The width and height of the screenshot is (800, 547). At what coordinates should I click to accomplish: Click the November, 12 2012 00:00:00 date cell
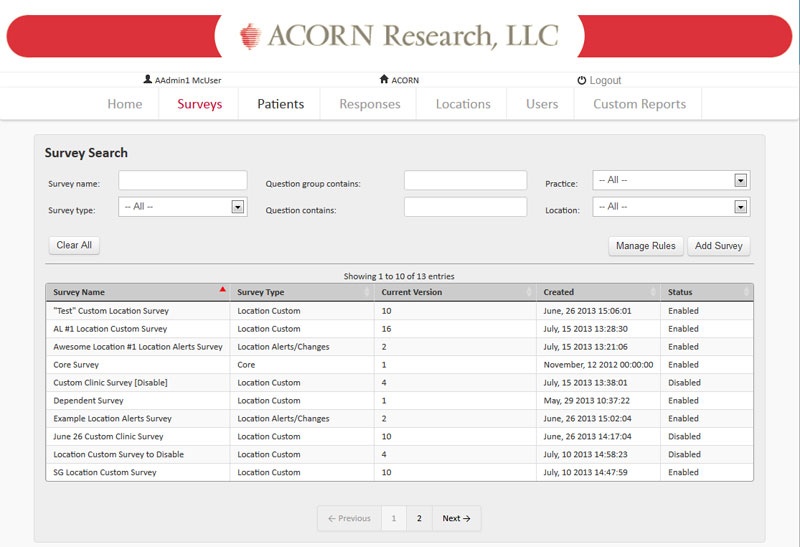tap(598, 365)
